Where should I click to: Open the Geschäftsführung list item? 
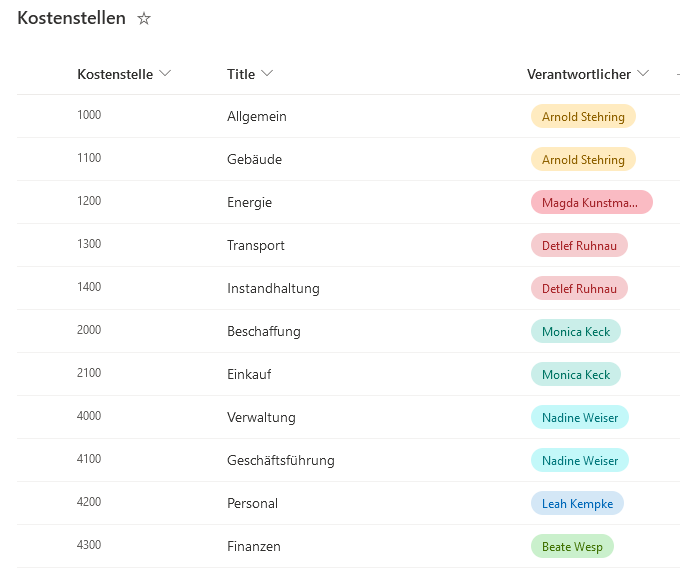(x=280, y=461)
